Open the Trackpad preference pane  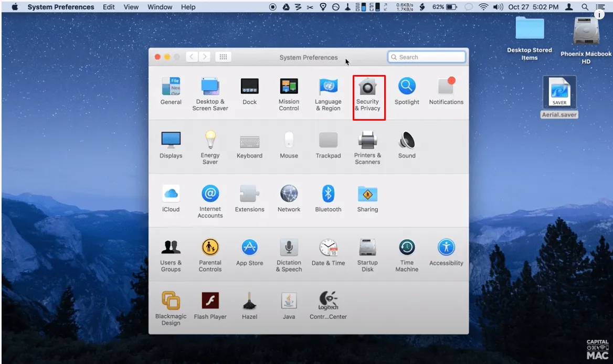(328, 145)
